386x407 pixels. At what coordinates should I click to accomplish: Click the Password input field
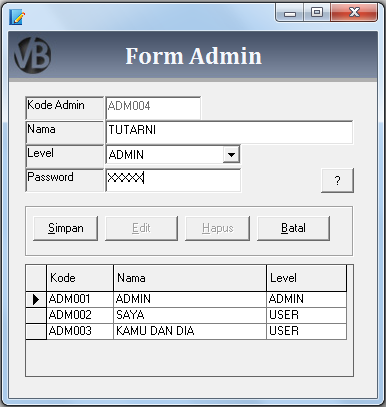click(x=173, y=180)
